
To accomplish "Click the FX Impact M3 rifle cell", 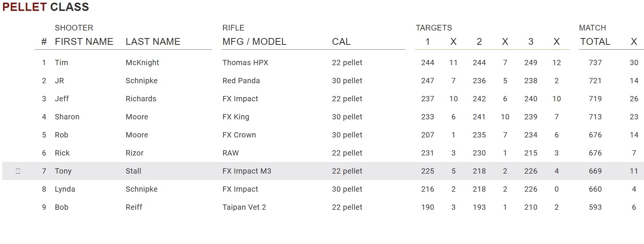I will [247, 171].
